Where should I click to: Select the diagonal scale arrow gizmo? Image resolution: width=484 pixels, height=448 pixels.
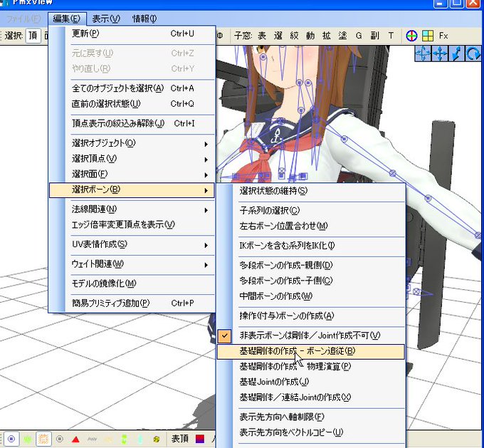pos(456,53)
